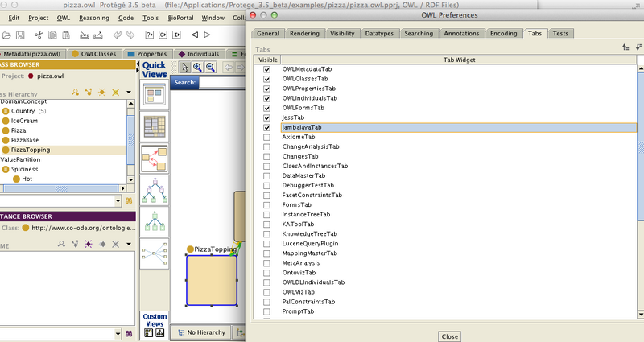Viewport: 644px width, 342px height.
Task: Open the Properties tab in Protégé
Action: coord(147,54)
